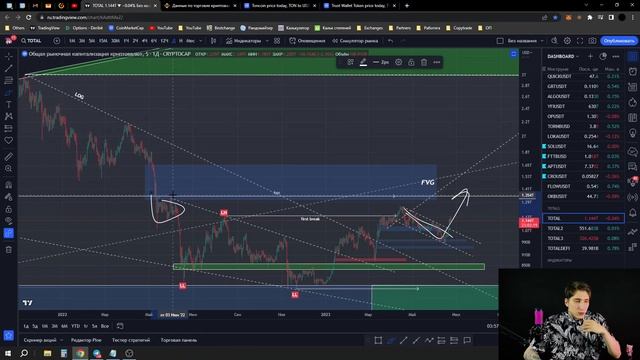
Task: Open ideas lightbulb icon in right sidebar
Action: (x=633, y=133)
